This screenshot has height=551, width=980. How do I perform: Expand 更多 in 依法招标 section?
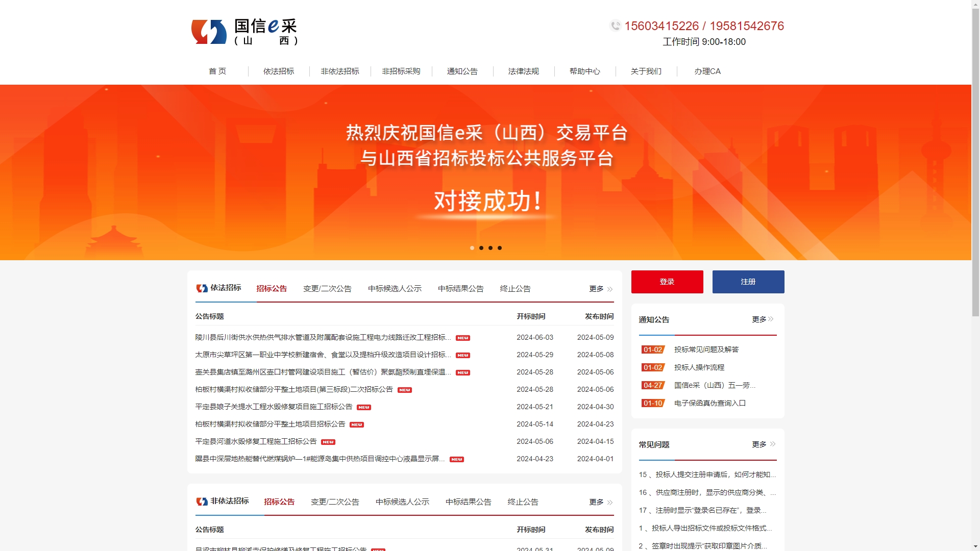tap(600, 289)
